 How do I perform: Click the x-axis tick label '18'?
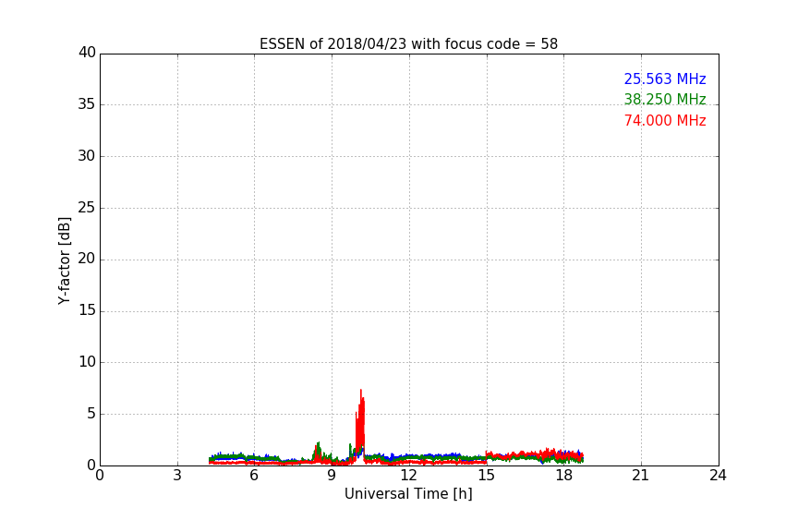click(x=564, y=476)
